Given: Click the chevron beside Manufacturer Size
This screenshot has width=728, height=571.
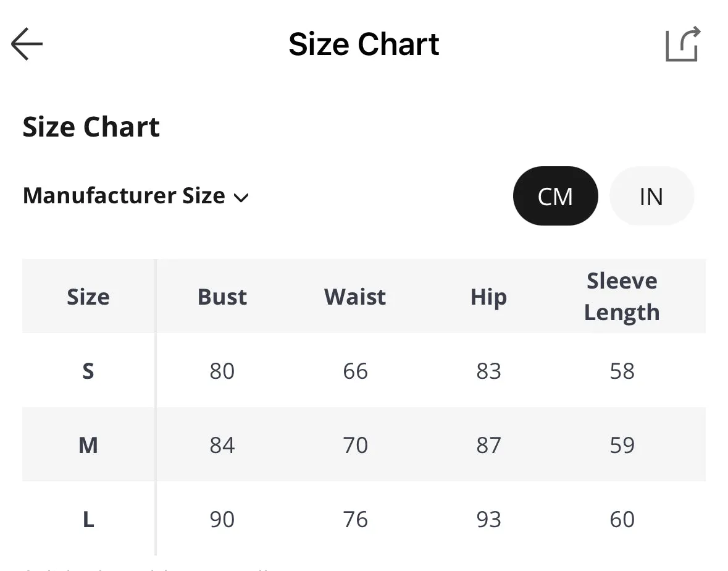Looking at the screenshot, I should [x=241, y=198].
